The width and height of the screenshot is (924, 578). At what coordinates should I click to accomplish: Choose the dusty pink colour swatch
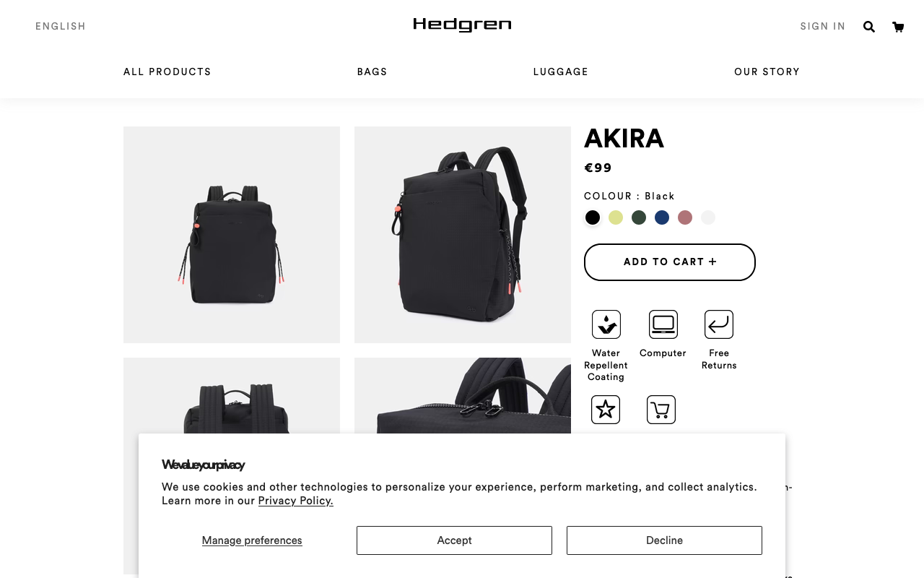coord(685,217)
